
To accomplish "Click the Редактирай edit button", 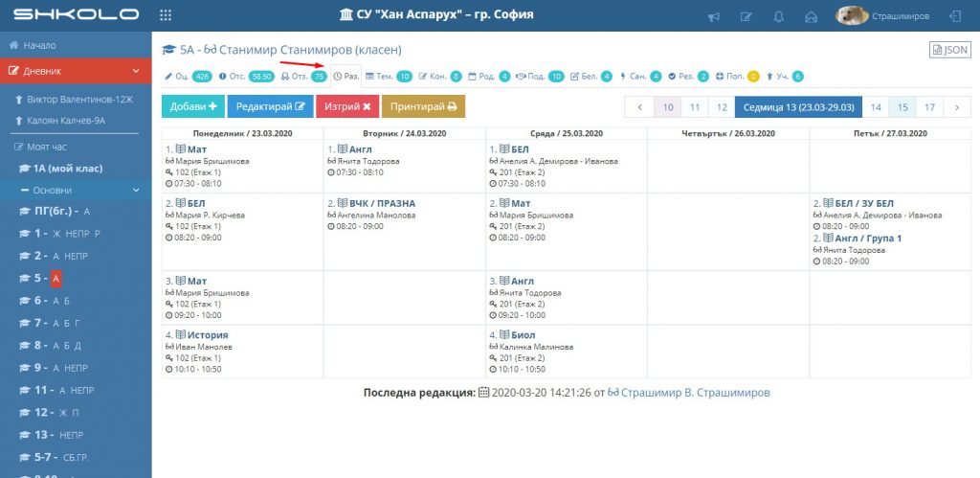I will [270, 106].
